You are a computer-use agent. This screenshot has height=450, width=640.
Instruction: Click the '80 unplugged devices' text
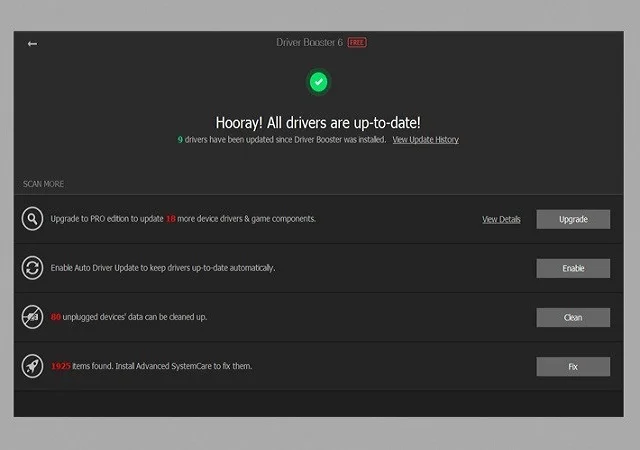[x=129, y=317]
